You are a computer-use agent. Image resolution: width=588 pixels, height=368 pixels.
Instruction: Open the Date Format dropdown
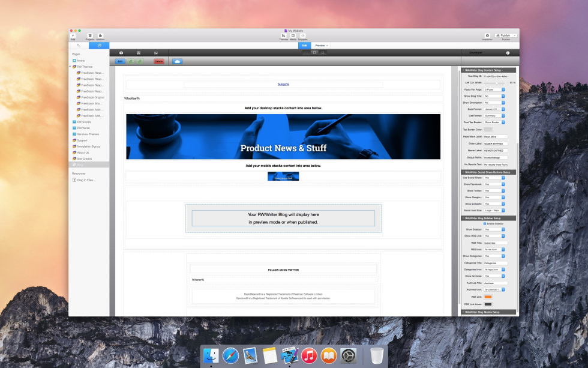[x=494, y=109]
